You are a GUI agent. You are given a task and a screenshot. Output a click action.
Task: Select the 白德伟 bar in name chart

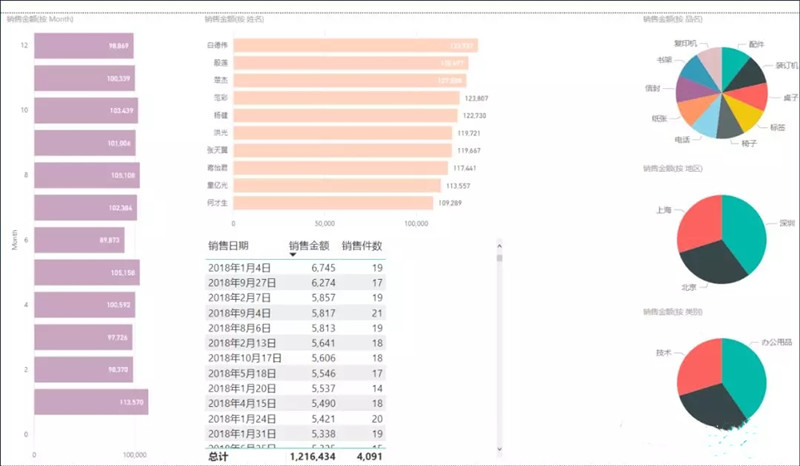pyautogui.click(x=356, y=45)
